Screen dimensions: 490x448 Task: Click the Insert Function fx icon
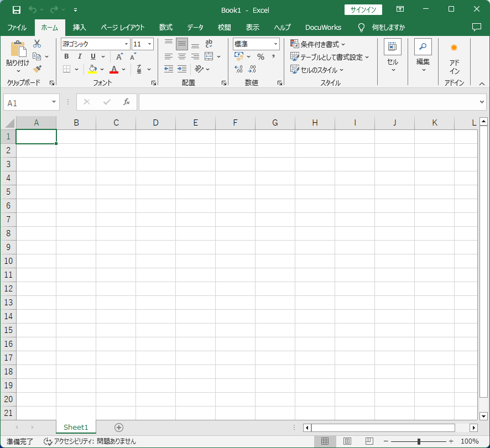pos(126,102)
